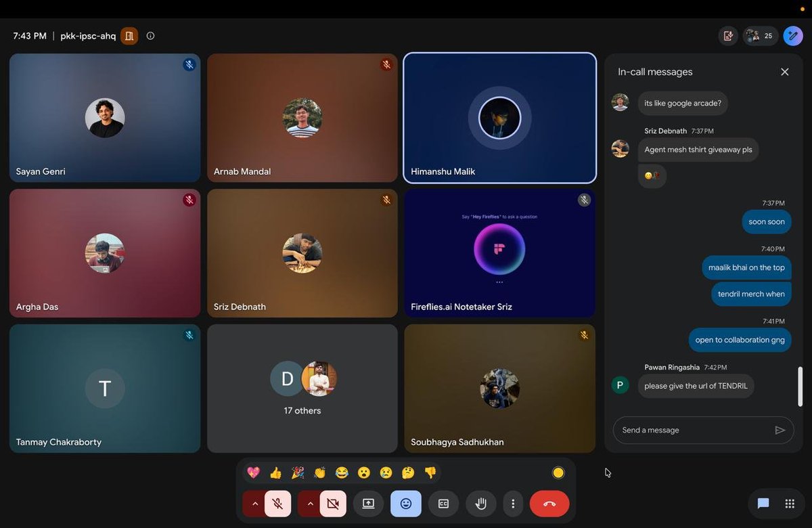Show all 25 participants

tap(761, 36)
